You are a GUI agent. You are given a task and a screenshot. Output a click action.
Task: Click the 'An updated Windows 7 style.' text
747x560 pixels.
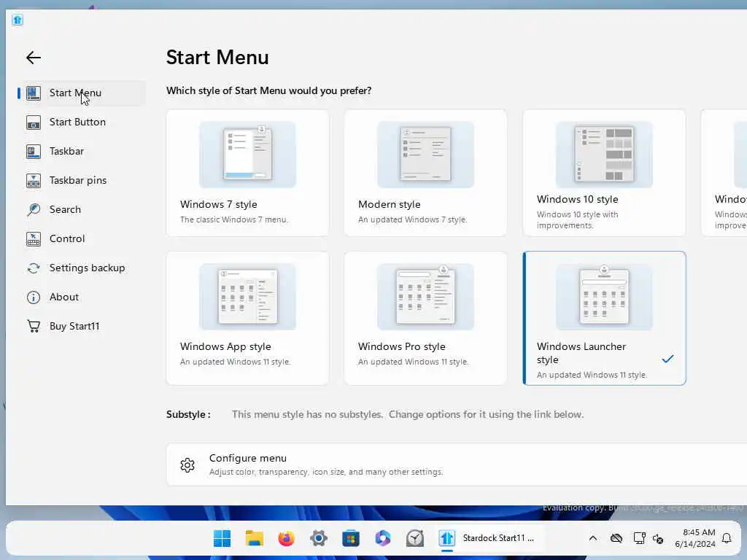pos(413,219)
